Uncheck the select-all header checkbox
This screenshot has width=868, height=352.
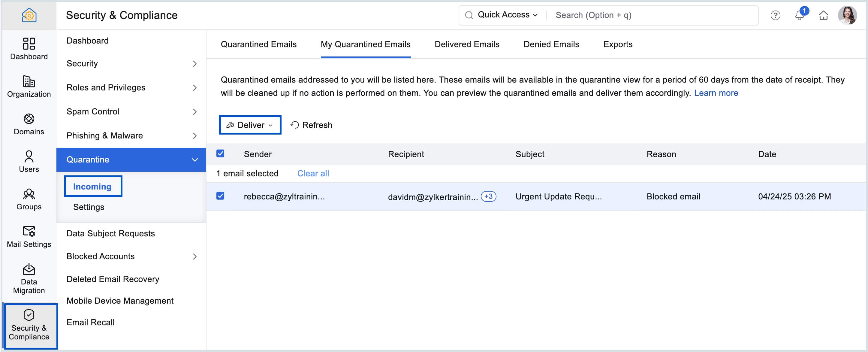220,154
